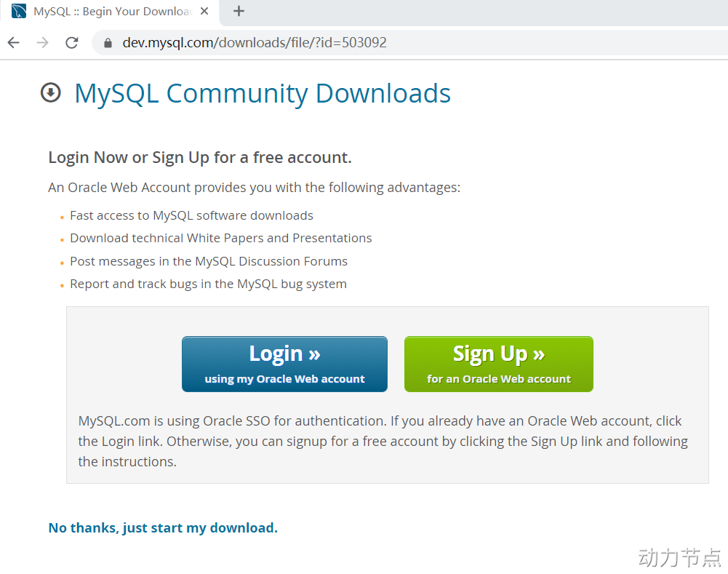Image resolution: width=728 pixels, height=574 pixels.
Task: Select the MySQL Begin Your Download tab
Action: [x=110, y=12]
